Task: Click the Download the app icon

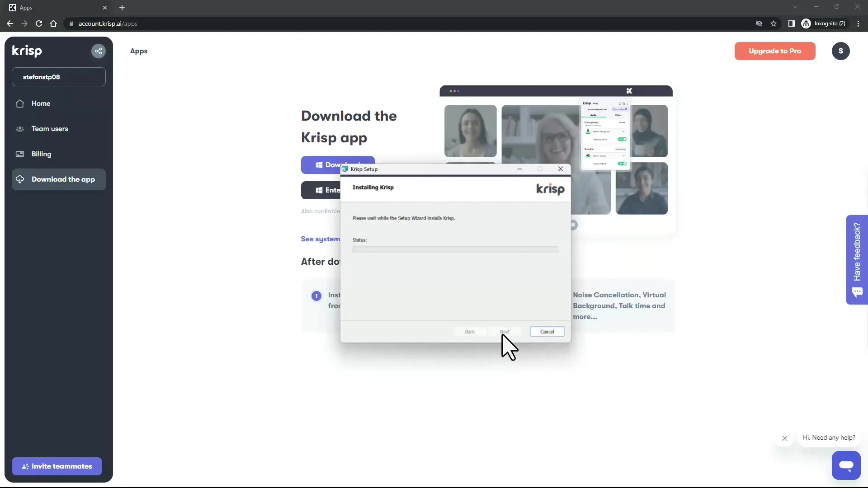Action: click(x=20, y=179)
